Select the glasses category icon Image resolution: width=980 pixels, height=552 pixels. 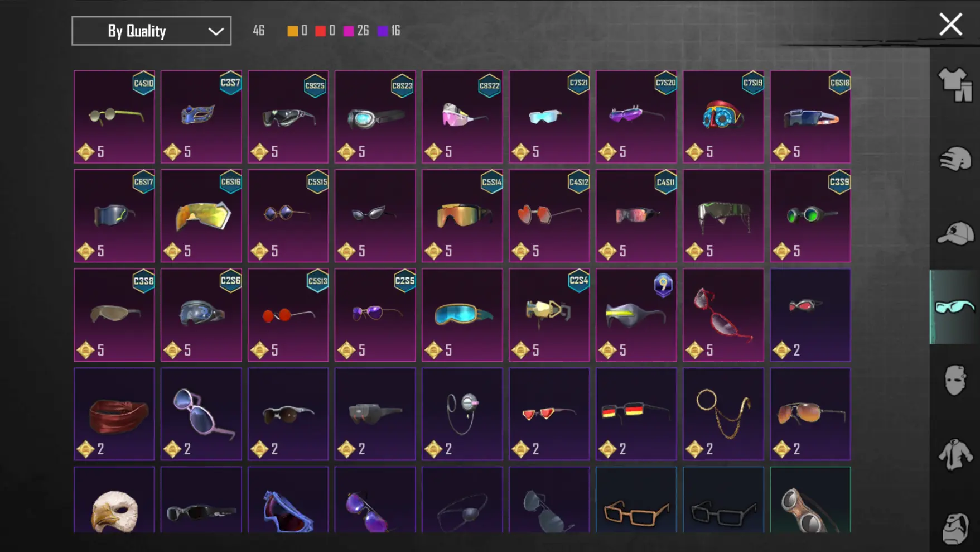[955, 307]
